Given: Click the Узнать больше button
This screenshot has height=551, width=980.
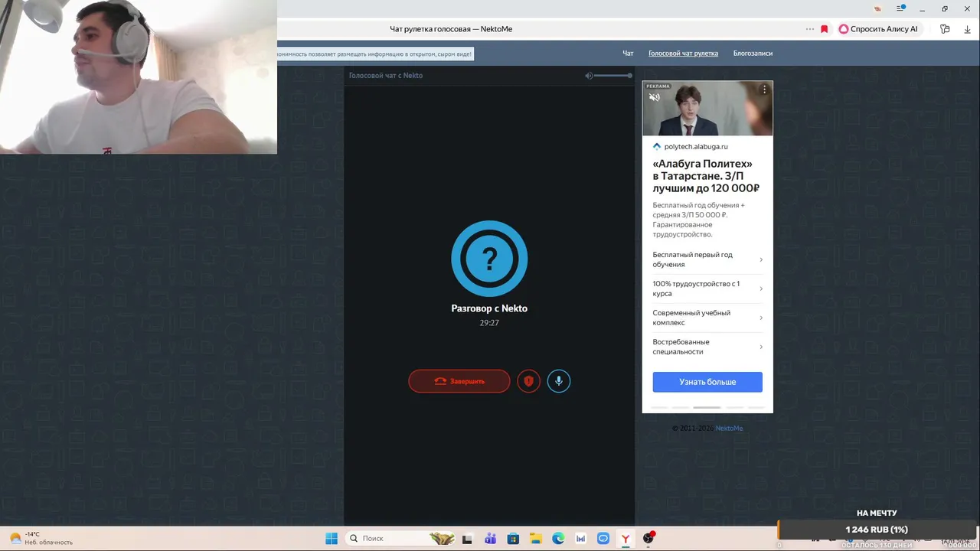Looking at the screenshot, I should [x=707, y=382].
